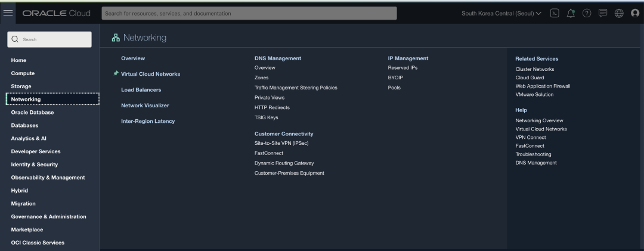Open the Help question mark icon
644x251 pixels.
click(x=587, y=13)
